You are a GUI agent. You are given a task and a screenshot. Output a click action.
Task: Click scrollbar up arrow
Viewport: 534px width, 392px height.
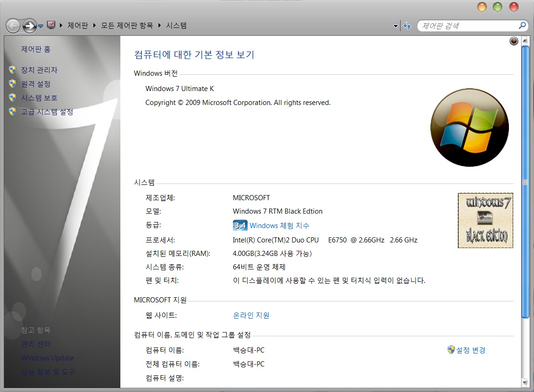(525, 40)
